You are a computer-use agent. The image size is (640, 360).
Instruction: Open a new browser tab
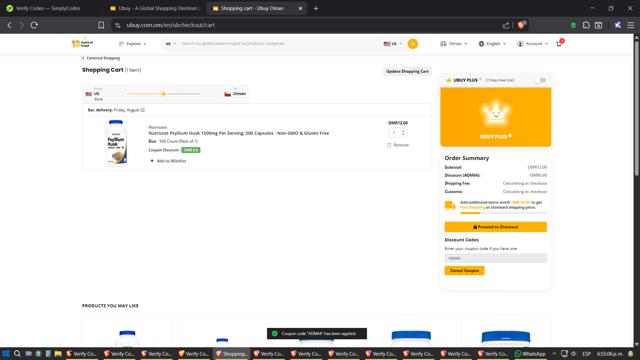click(x=316, y=8)
